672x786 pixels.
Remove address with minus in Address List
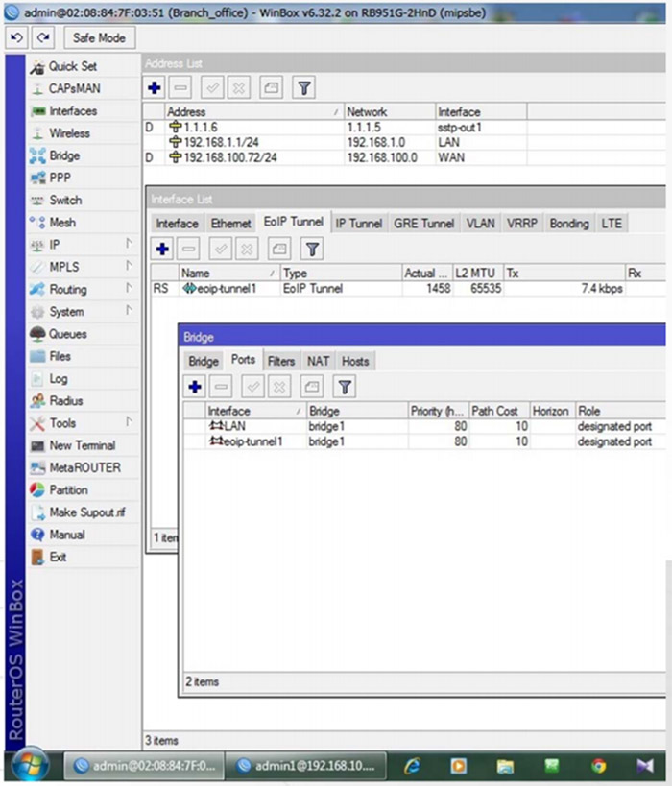(x=180, y=88)
